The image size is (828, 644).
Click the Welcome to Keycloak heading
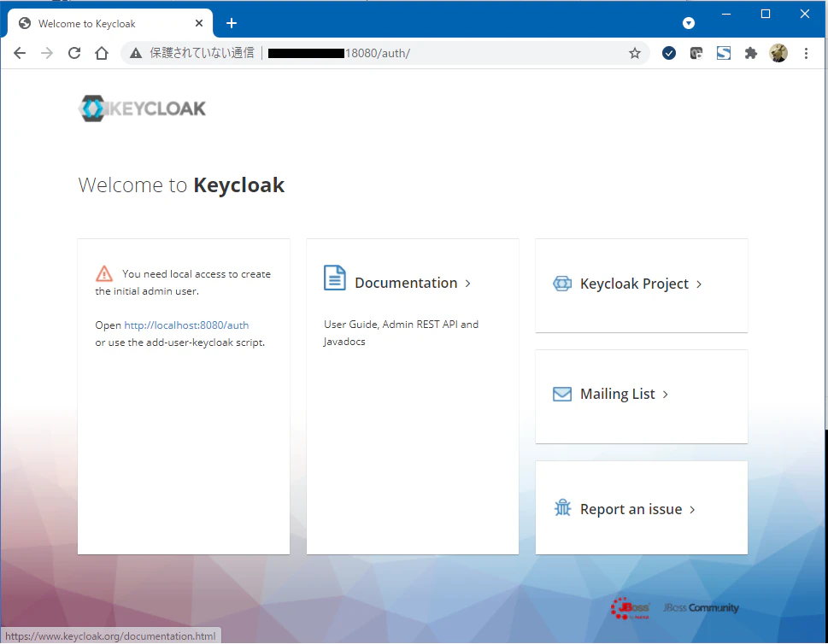[x=181, y=185]
